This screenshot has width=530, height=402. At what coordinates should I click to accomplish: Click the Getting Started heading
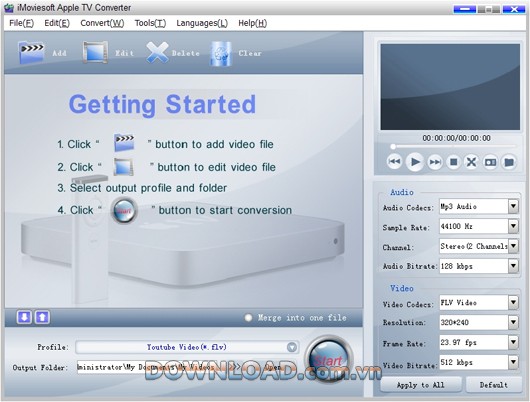coord(162,105)
